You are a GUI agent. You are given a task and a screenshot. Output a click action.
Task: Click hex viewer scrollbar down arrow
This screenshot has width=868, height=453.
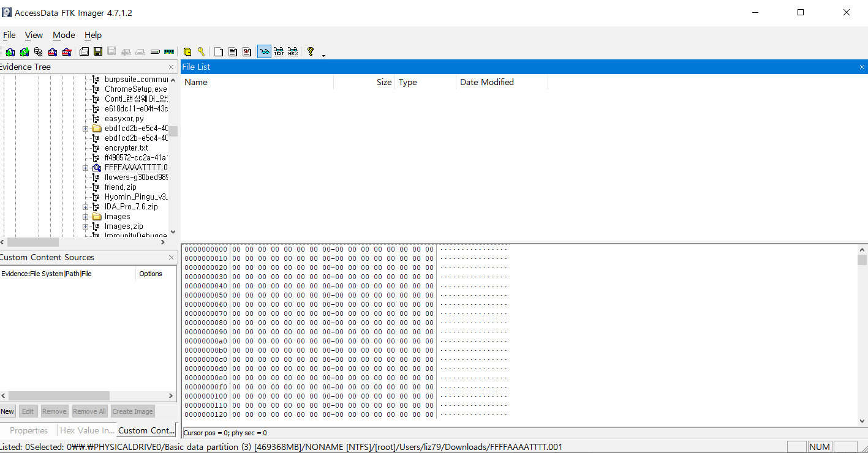click(862, 421)
